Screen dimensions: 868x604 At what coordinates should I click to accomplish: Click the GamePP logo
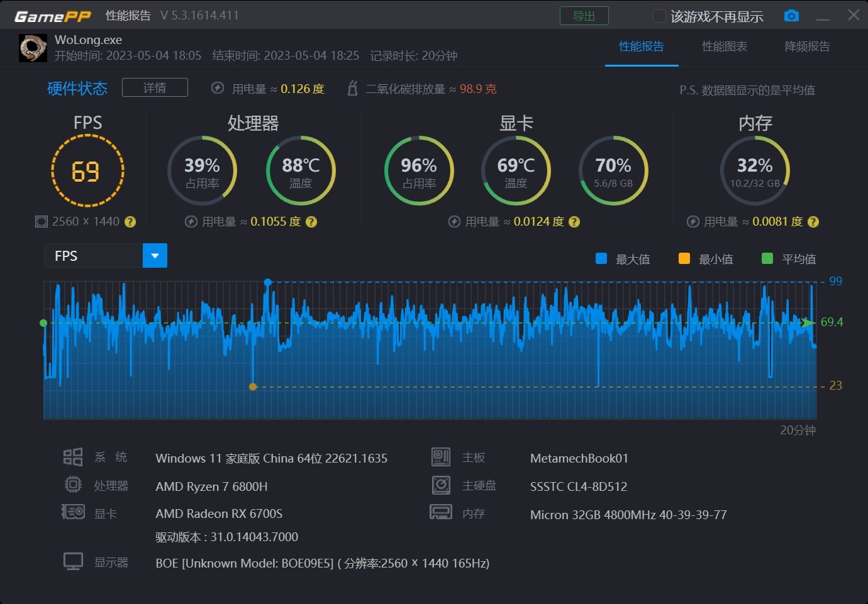(53, 16)
